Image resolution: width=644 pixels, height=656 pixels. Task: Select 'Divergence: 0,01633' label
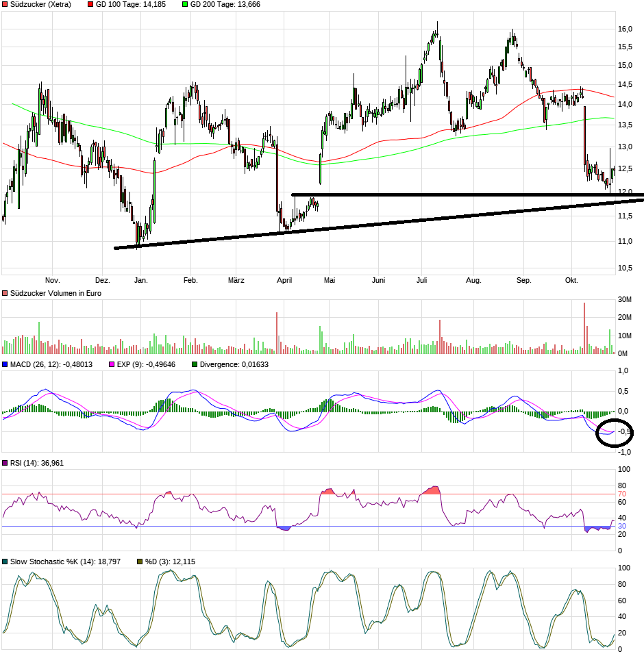[234, 364]
